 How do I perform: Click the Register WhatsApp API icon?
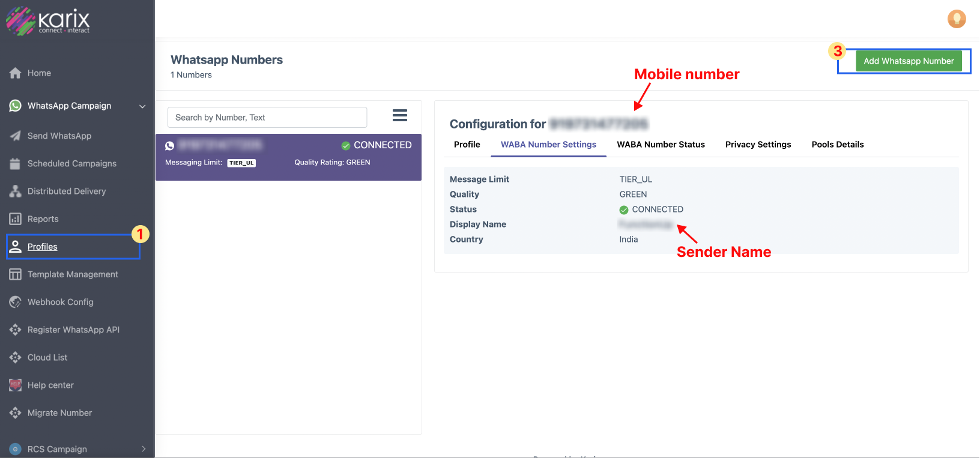point(16,330)
